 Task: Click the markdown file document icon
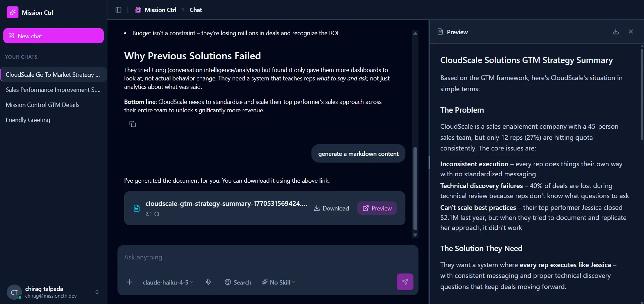pyautogui.click(x=137, y=208)
